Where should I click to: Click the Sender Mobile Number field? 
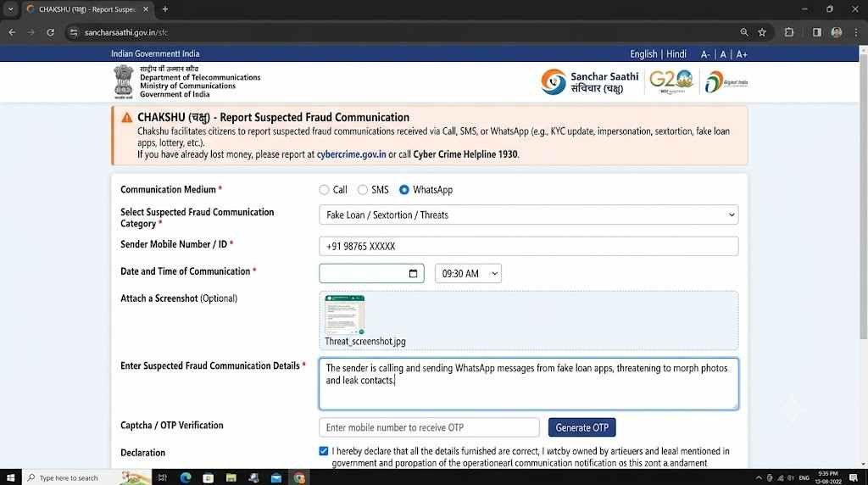click(x=529, y=247)
